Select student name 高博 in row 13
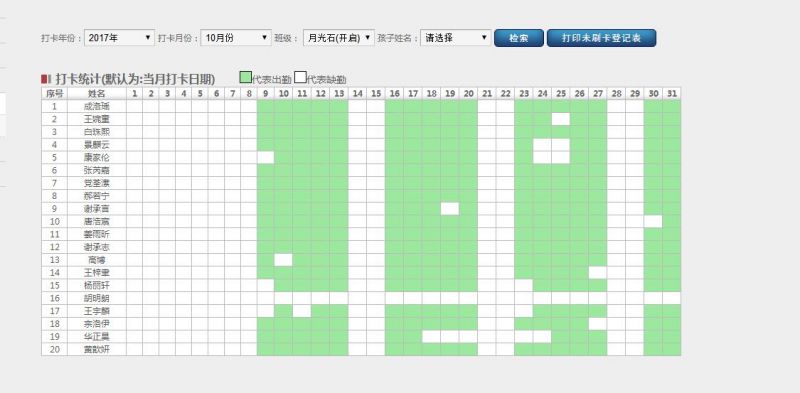The image size is (800, 393). pyautogui.click(x=96, y=260)
